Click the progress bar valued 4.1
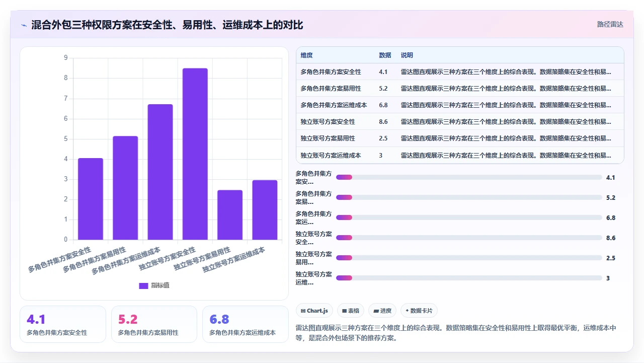The width and height of the screenshot is (644, 363). click(469, 177)
